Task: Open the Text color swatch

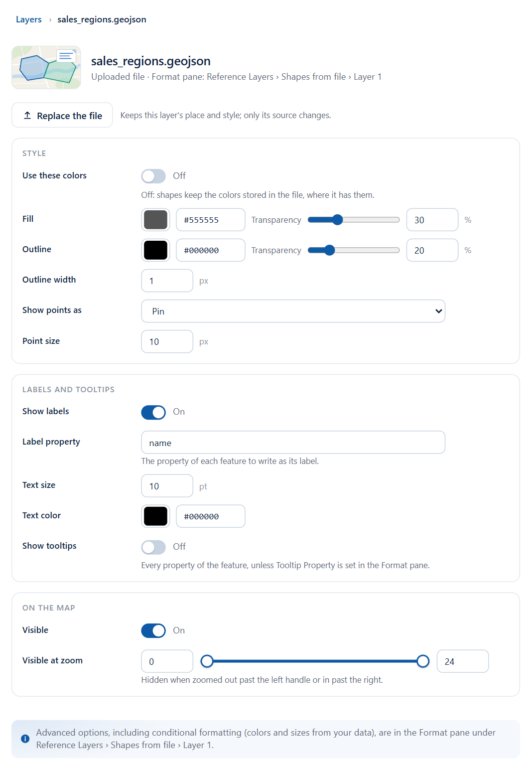Action: pyautogui.click(x=155, y=516)
